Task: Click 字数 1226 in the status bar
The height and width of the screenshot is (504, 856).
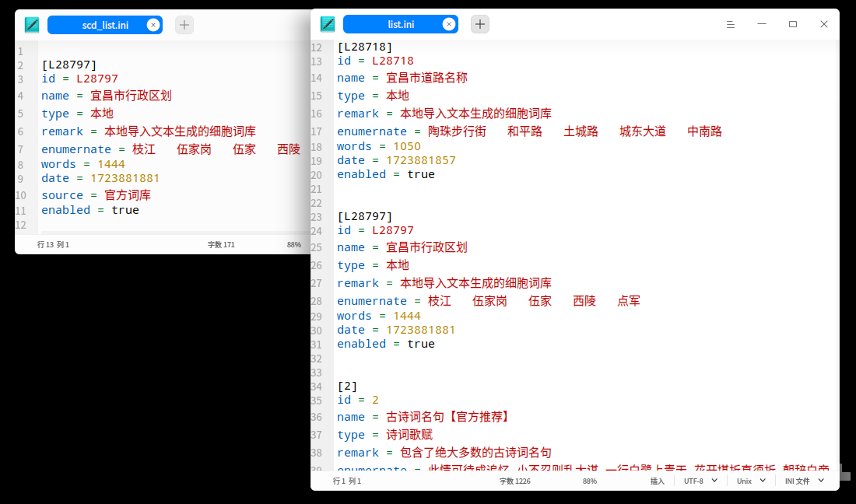Action: (x=515, y=481)
